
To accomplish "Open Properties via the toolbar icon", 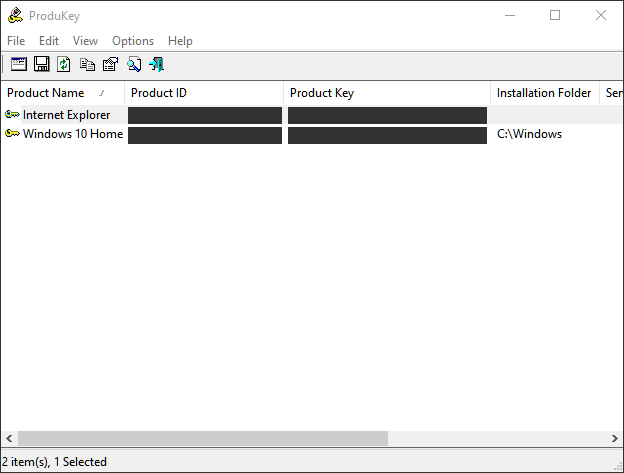I will (x=110, y=64).
